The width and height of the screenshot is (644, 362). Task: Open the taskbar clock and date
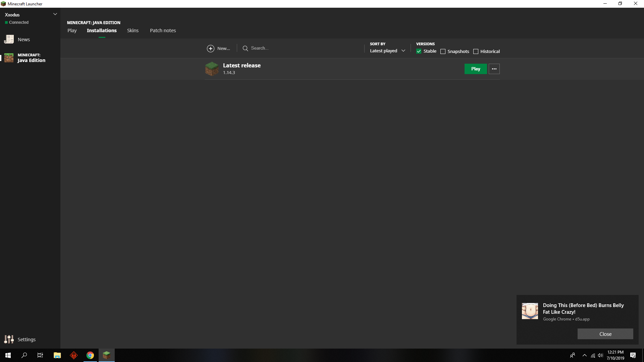coord(615,355)
